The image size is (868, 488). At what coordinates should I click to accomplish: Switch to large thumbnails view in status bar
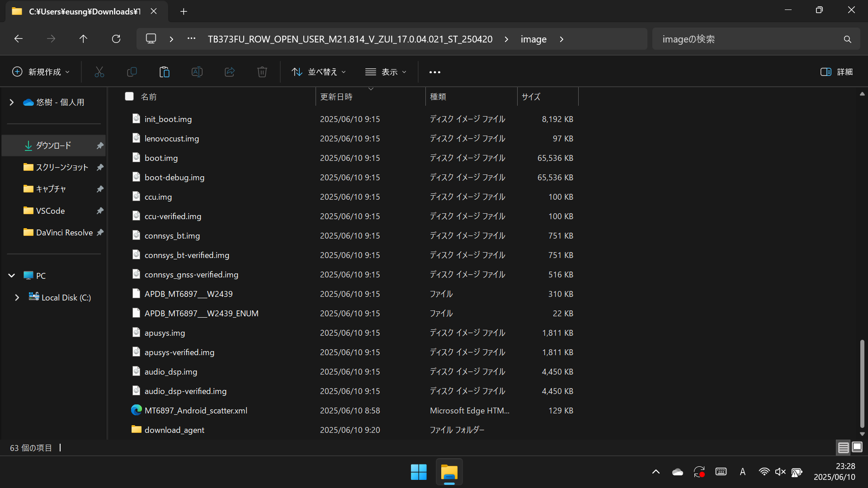(857, 447)
